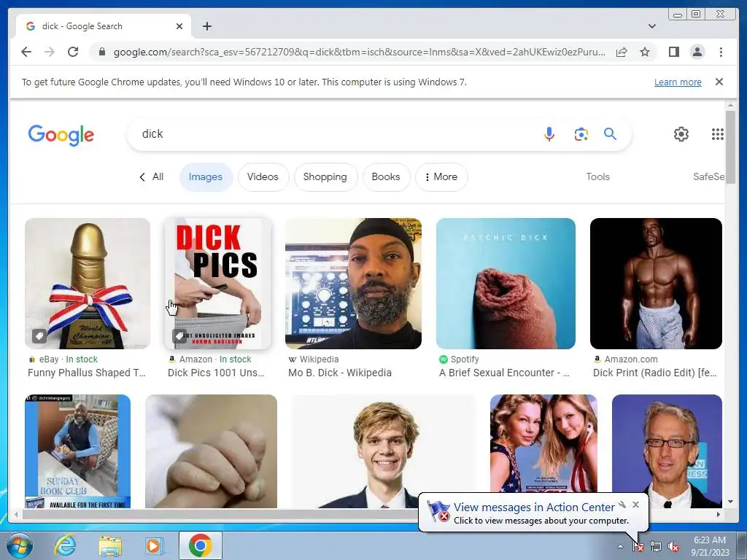Click the Google logo
The image size is (747, 560).
[x=61, y=135]
